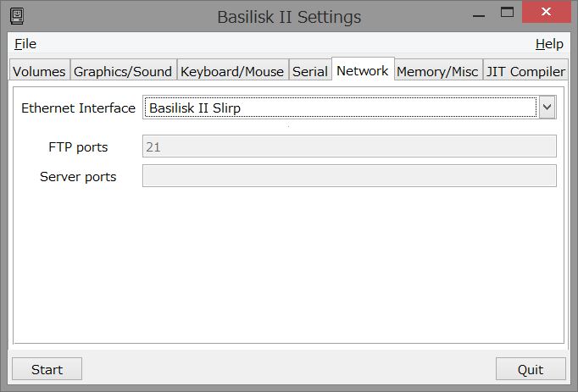Click the Basilisk II Macintosh icon in title bar
This screenshot has width=578, height=392.
pyautogui.click(x=17, y=17)
